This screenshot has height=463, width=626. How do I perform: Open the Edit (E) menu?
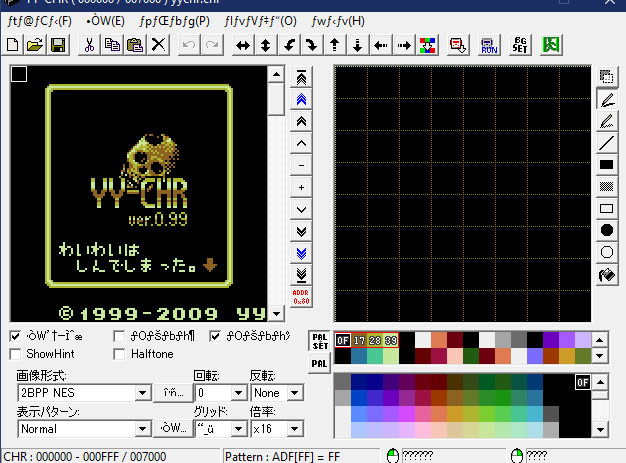[x=105, y=21]
